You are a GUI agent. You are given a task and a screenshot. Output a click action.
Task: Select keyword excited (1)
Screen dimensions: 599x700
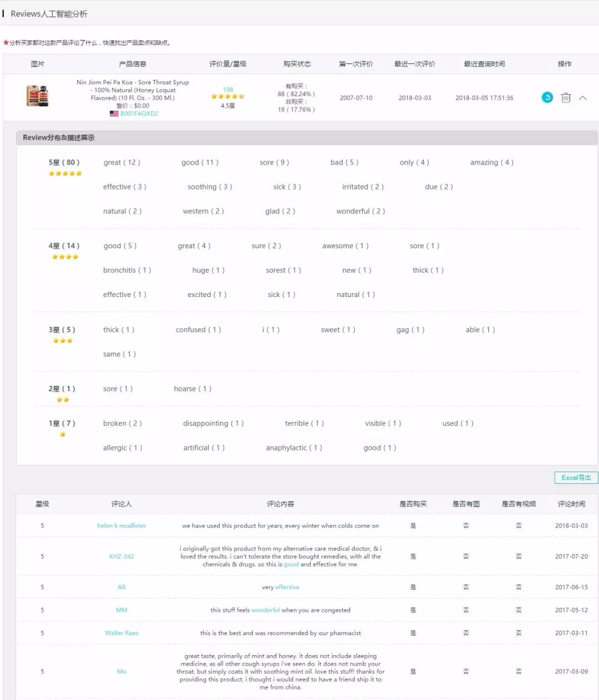(207, 295)
